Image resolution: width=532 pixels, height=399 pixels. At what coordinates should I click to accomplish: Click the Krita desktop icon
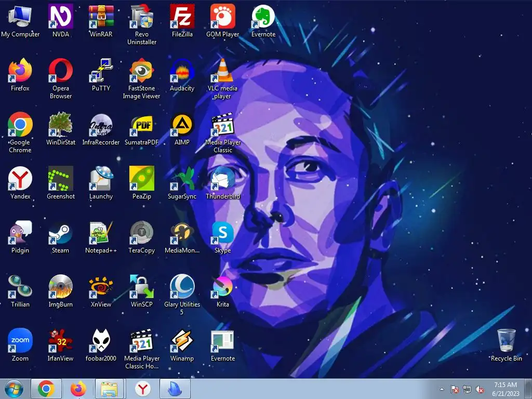point(222,286)
